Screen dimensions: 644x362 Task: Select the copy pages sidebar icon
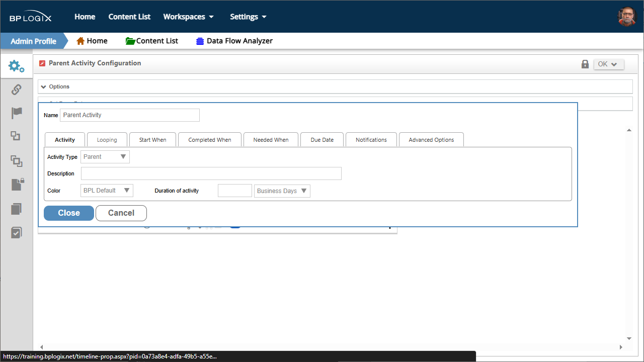pyautogui.click(x=17, y=209)
